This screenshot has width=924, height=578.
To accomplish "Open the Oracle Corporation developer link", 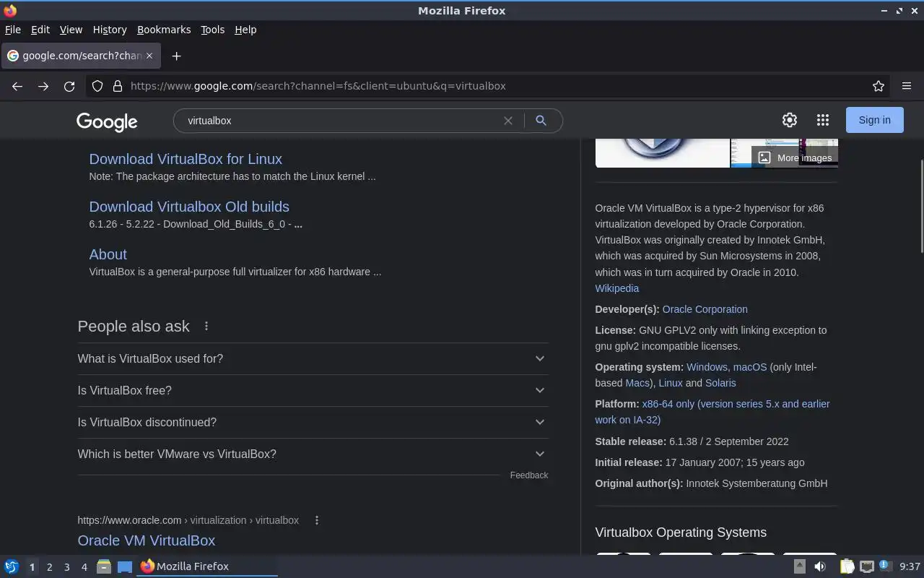I will coord(705,309).
